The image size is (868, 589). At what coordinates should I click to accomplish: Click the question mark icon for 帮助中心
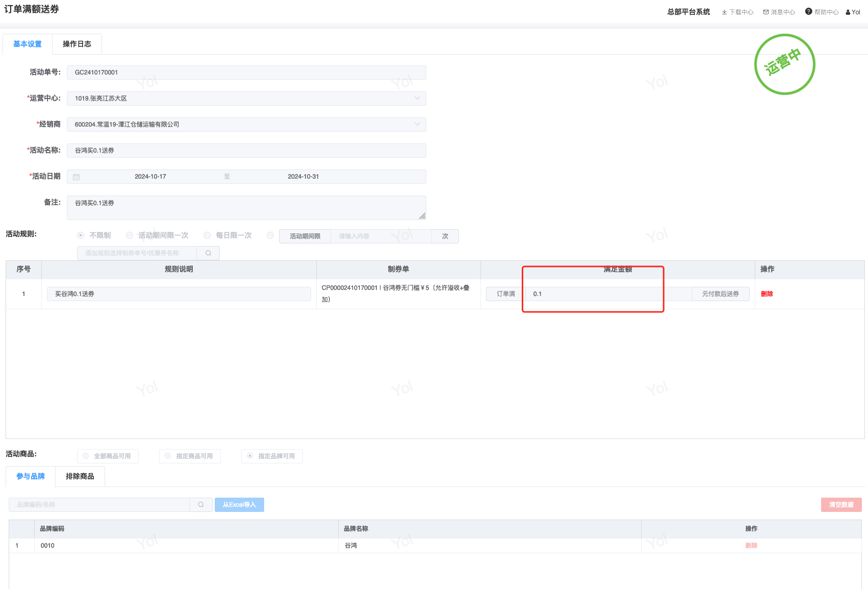point(808,12)
